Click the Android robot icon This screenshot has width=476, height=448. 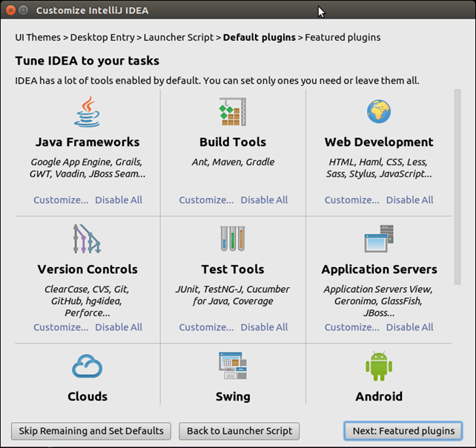[x=379, y=366]
